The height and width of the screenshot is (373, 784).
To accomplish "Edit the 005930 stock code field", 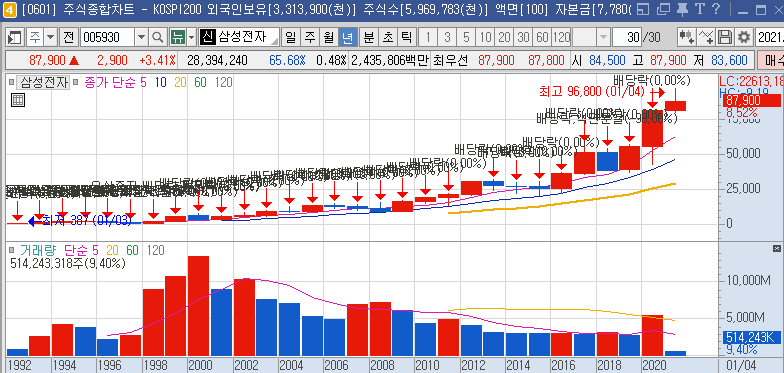I will pos(108,36).
